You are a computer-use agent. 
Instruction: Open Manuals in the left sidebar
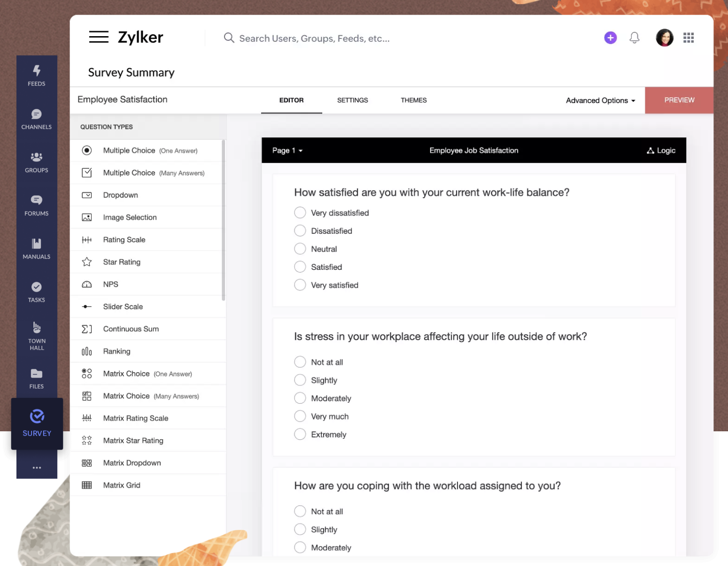[x=37, y=249]
